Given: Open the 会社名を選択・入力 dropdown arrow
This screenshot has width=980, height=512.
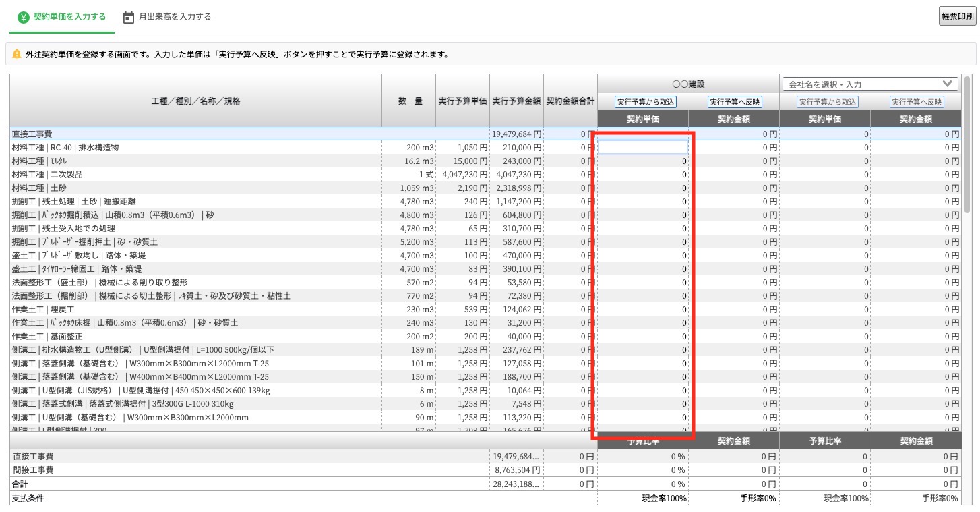Looking at the screenshot, I should (948, 84).
